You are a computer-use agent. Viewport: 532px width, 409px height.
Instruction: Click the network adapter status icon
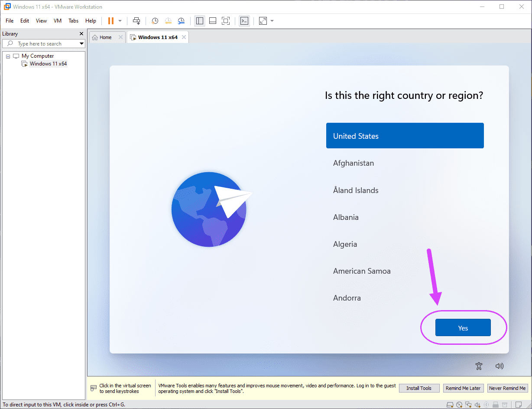click(x=468, y=405)
